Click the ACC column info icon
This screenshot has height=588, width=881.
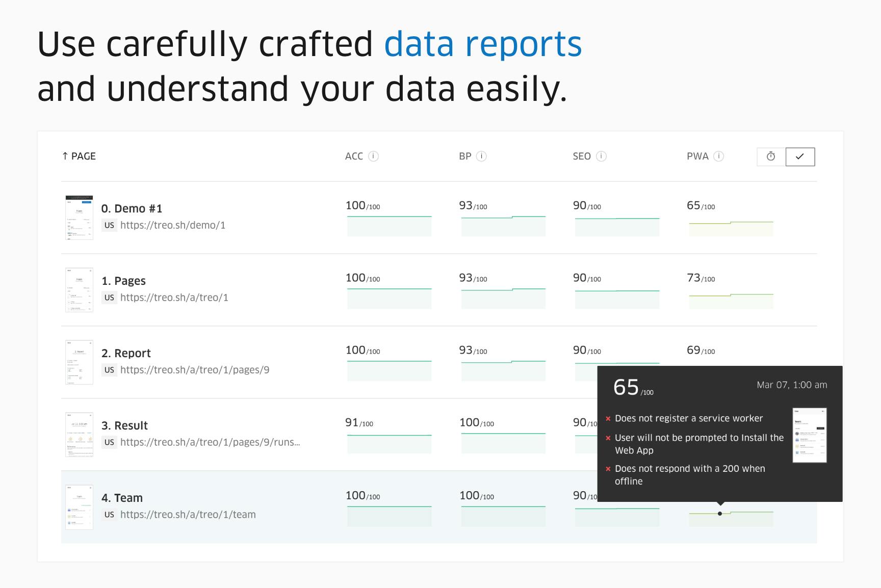coord(374,156)
